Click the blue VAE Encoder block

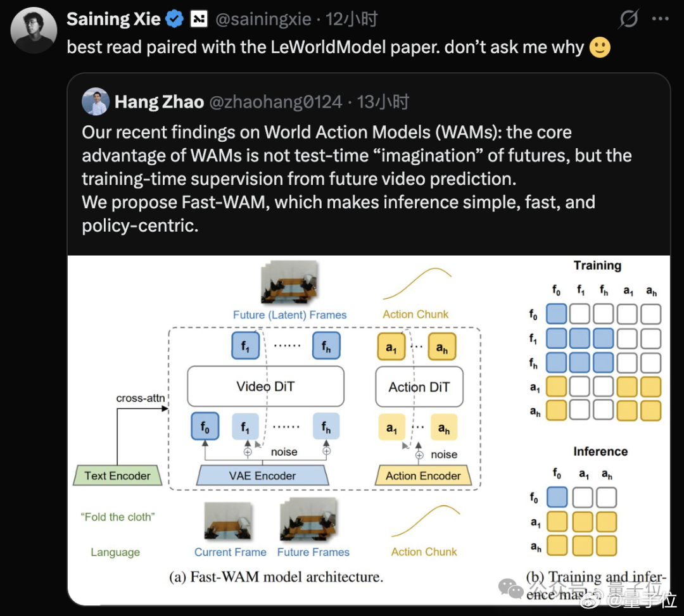263,475
